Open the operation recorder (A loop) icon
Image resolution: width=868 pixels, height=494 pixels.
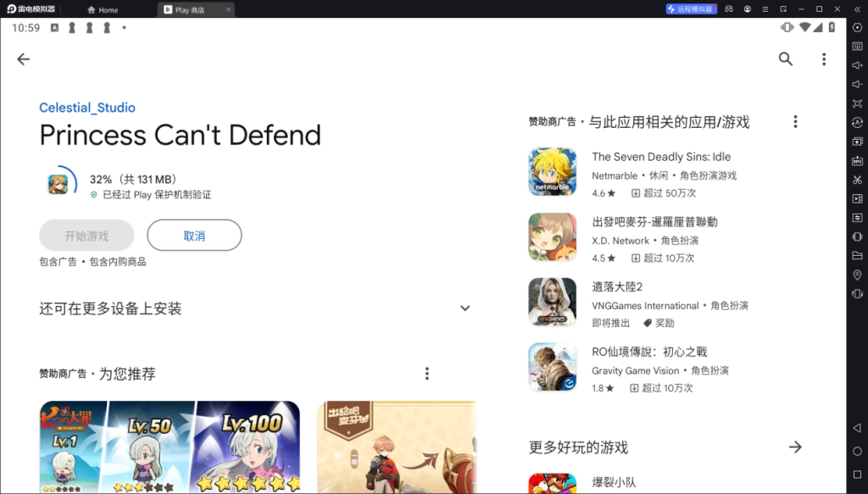pyautogui.click(x=858, y=122)
